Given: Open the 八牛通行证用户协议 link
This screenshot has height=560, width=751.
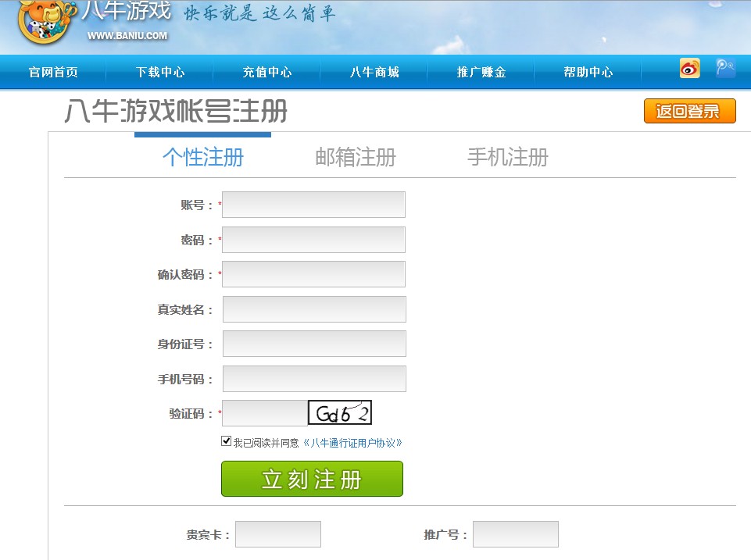Looking at the screenshot, I should click(352, 443).
